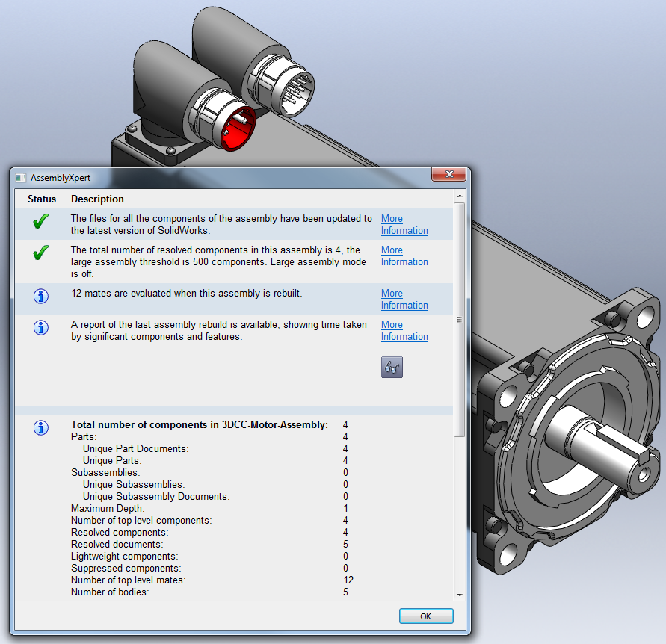Click green checkmark beside updated files message
Image resolution: width=666 pixels, height=644 pixels.
pyautogui.click(x=41, y=222)
